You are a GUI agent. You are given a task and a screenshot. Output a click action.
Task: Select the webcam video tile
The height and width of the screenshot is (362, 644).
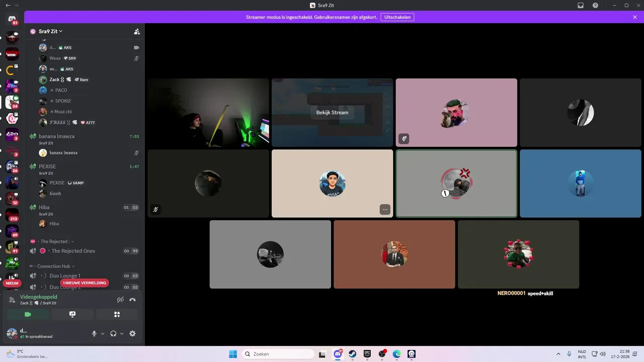pos(208,113)
